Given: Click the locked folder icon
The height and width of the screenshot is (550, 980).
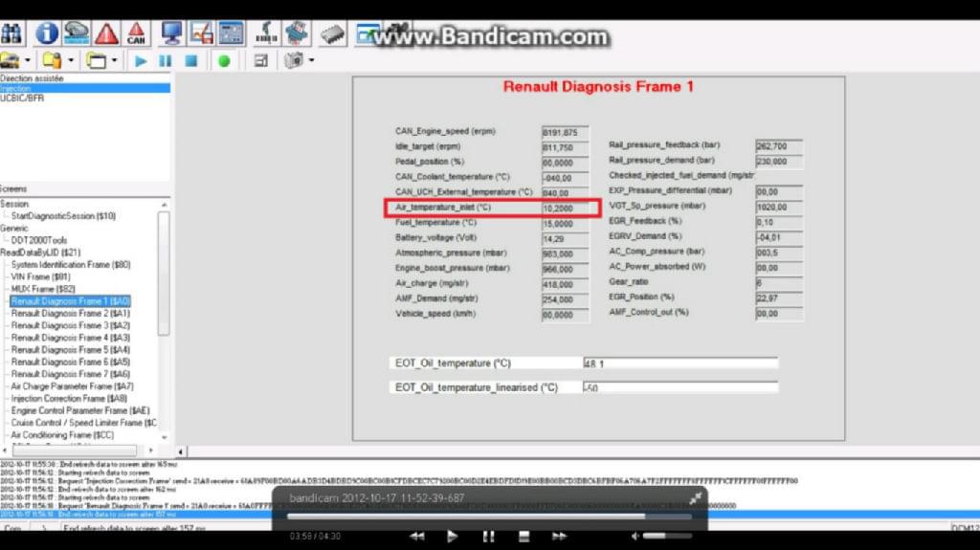Looking at the screenshot, I should click(52, 60).
